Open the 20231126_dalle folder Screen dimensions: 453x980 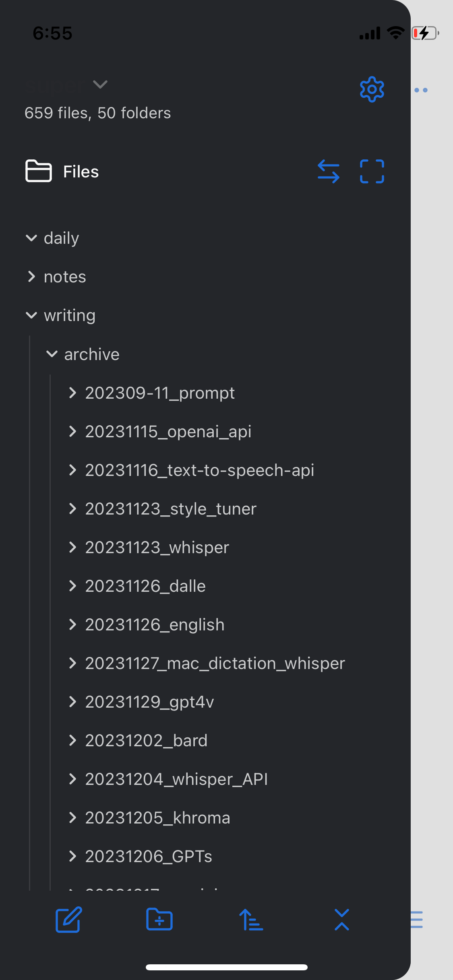[145, 586]
